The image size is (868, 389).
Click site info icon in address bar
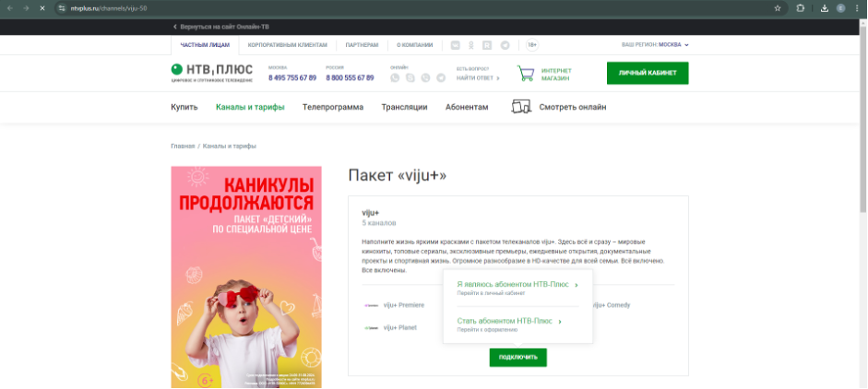pyautogui.click(x=62, y=8)
